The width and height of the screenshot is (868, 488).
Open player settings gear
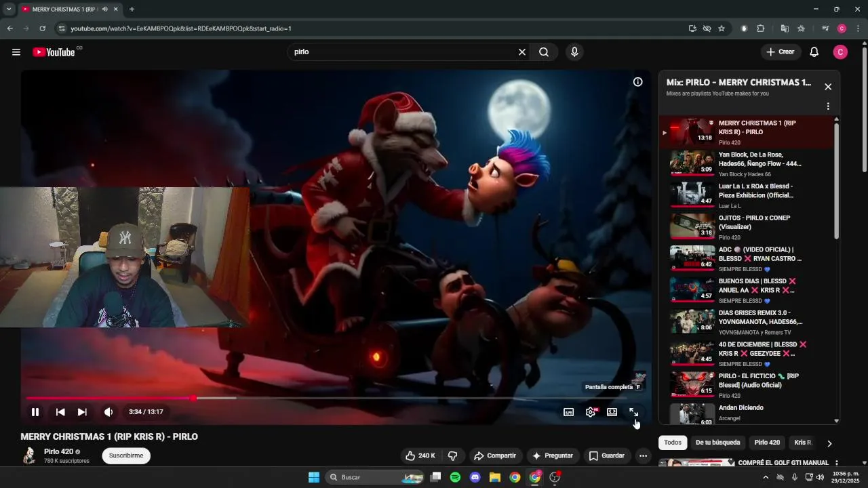tap(591, 412)
